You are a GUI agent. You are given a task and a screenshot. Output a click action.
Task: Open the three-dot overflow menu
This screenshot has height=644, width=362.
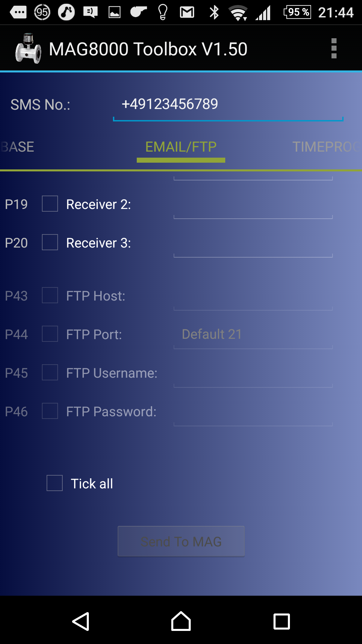coord(334,49)
